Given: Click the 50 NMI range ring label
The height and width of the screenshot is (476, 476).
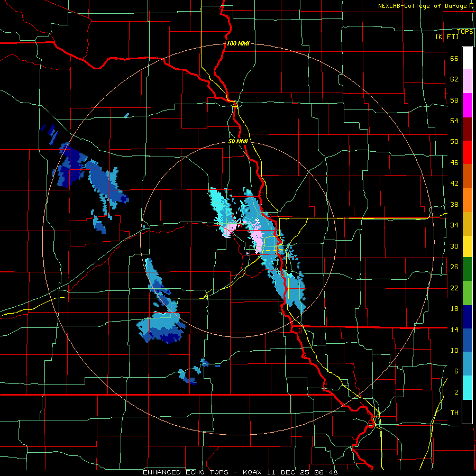Looking at the screenshot, I should (239, 141).
